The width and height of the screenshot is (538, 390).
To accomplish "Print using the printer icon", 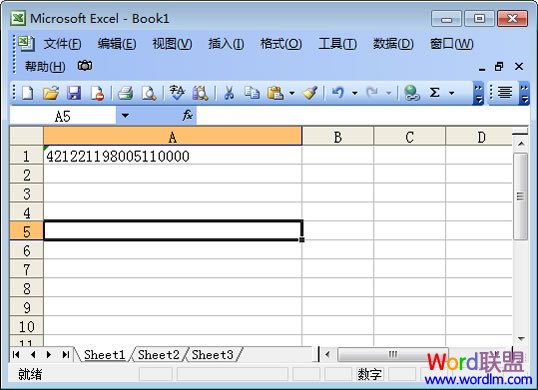I will pyautogui.click(x=125, y=93).
